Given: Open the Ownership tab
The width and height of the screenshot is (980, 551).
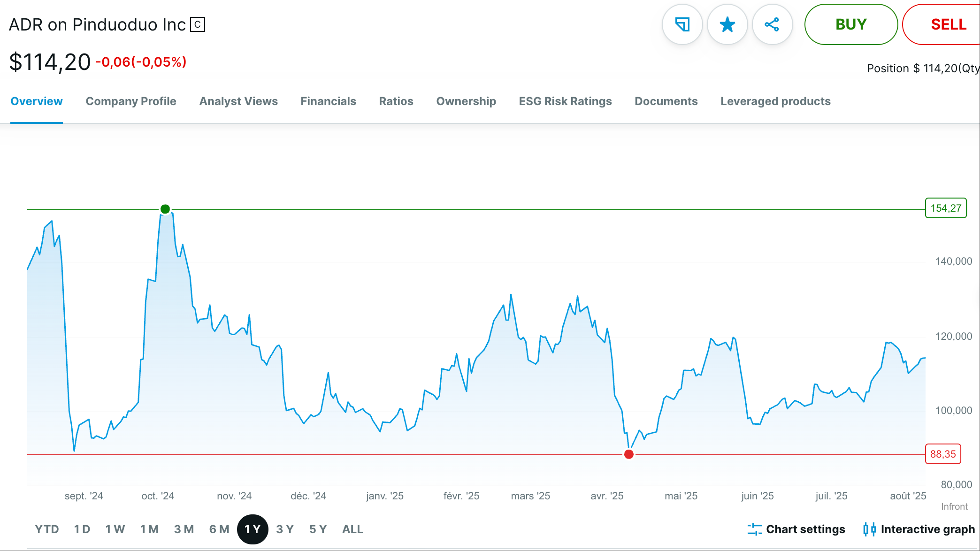Looking at the screenshot, I should coord(466,101).
